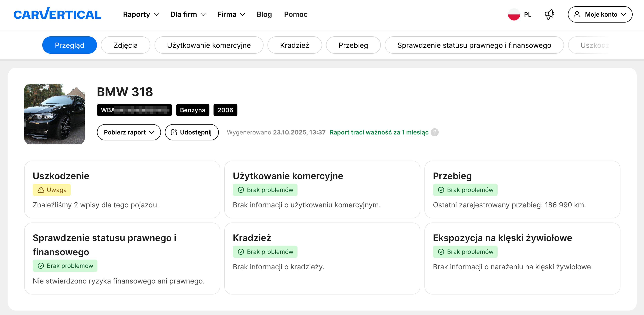Expand the Raporty menu

(x=141, y=14)
